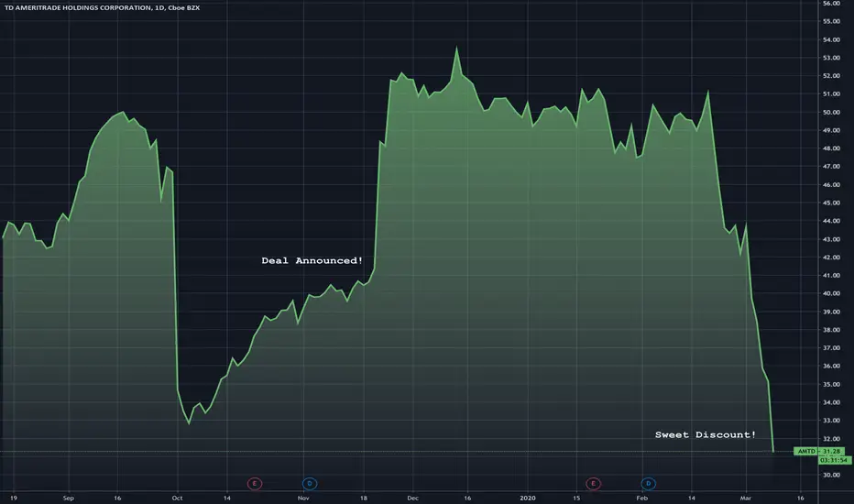Click the AMTD 31.28 current price label
854x504 pixels.
click(x=819, y=451)
